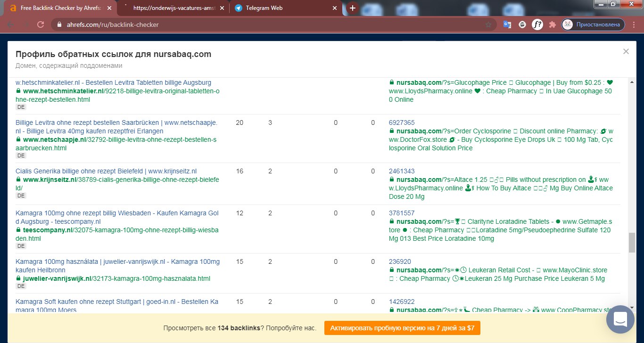Click lock icon beside teescompany.nl
Viewport: 644px width, 343px height.
coord(18,230)
